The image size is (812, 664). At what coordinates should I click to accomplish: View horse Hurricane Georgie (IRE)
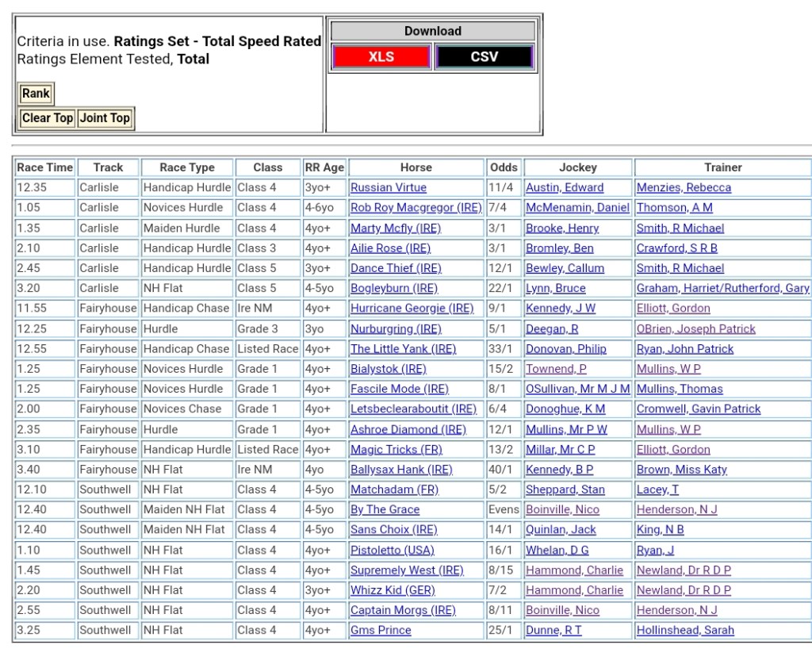coord(412,309)
